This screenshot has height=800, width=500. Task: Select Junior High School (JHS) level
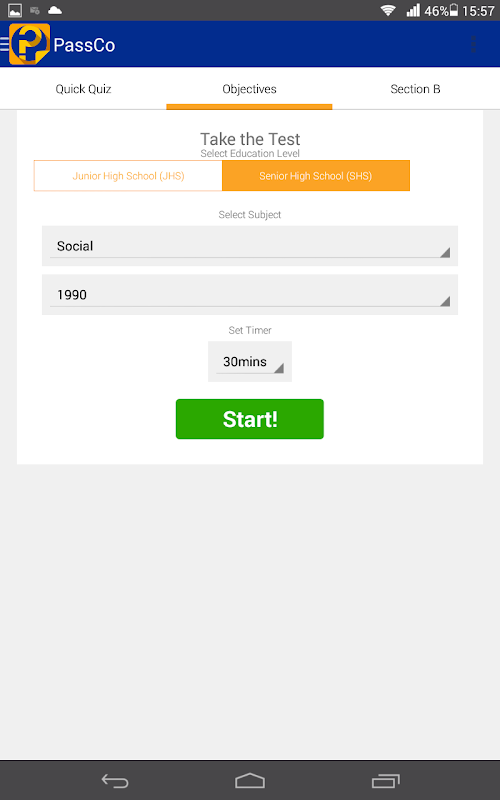tap(128, 176)
